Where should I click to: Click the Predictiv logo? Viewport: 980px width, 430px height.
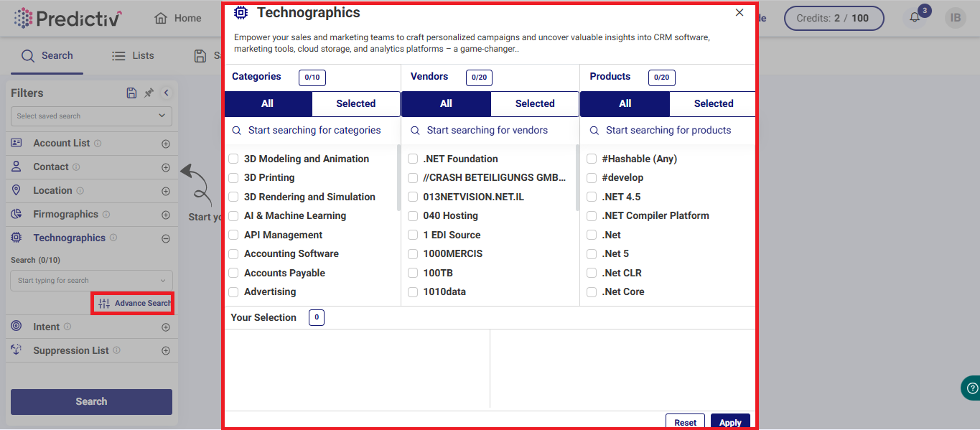point(67,18)
